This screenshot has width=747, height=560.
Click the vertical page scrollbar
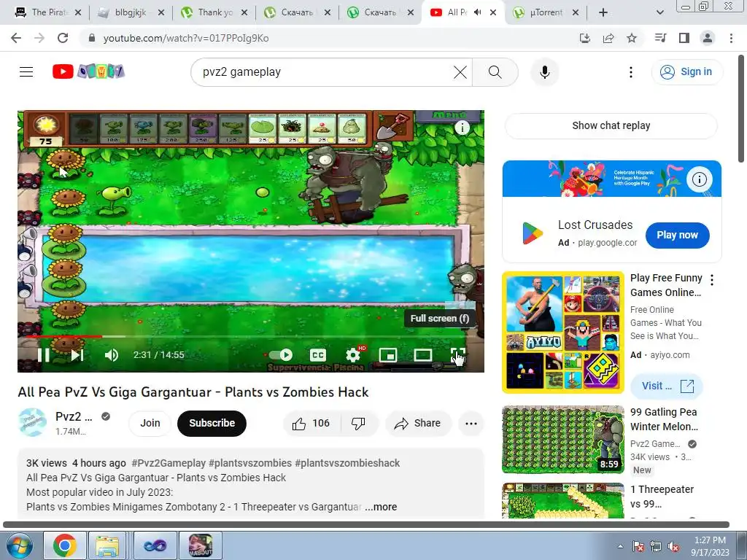tap(742, 109)
